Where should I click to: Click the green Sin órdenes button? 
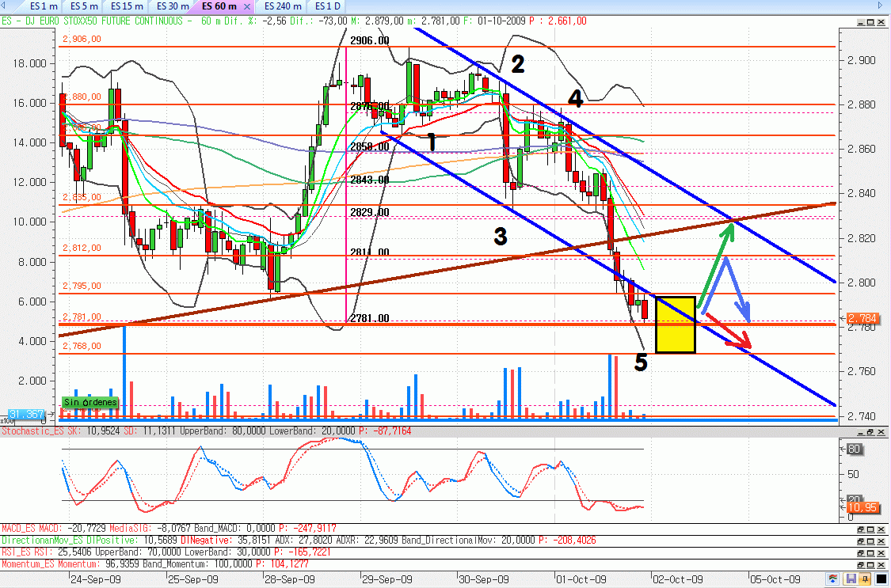90,402
